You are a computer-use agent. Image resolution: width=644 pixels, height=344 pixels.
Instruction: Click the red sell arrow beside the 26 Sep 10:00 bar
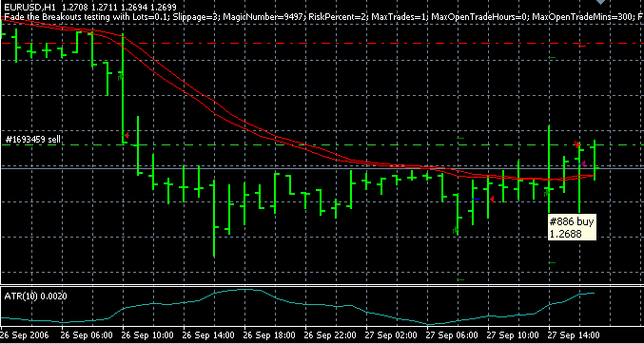pyautogui.click(x=127, y=135)
